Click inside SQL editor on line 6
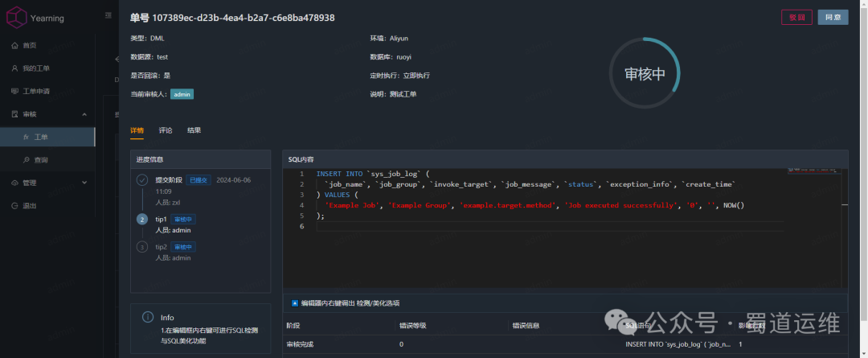The width and height of the screenshot is (868, 358). click(x=548, y=227)
